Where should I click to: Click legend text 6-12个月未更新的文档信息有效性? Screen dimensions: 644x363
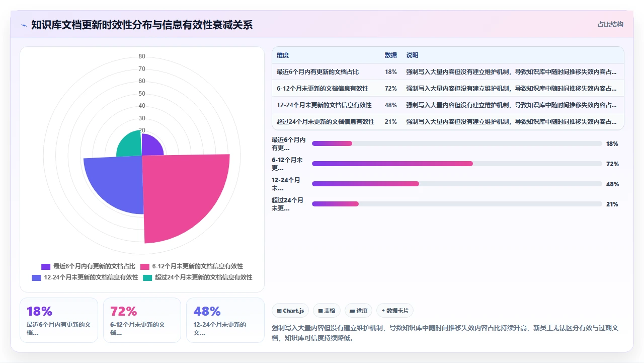198,267
